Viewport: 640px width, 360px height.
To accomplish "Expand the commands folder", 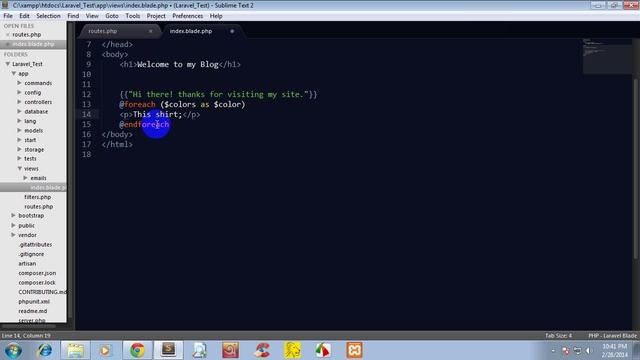I will (x=19, y=83).
